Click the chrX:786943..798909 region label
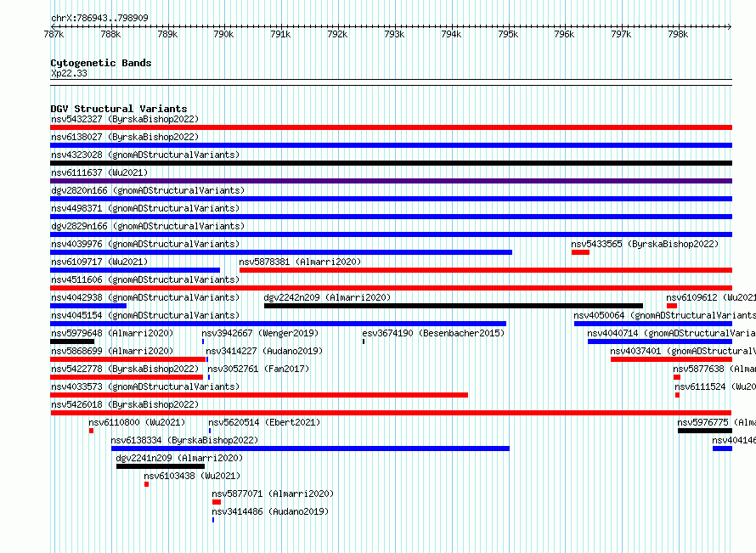Image resolution: width=756 pixels, height=553 pixels. click(x=99, y=18)
